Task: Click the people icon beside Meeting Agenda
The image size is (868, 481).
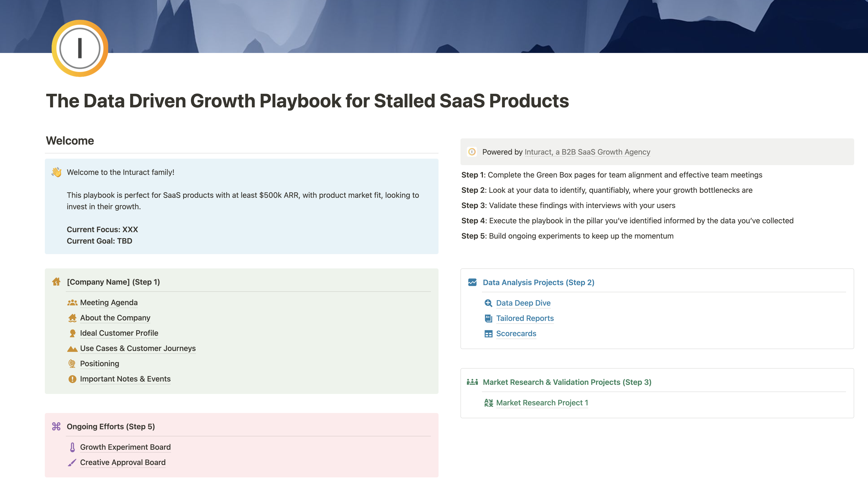Action: click(72, 303)
